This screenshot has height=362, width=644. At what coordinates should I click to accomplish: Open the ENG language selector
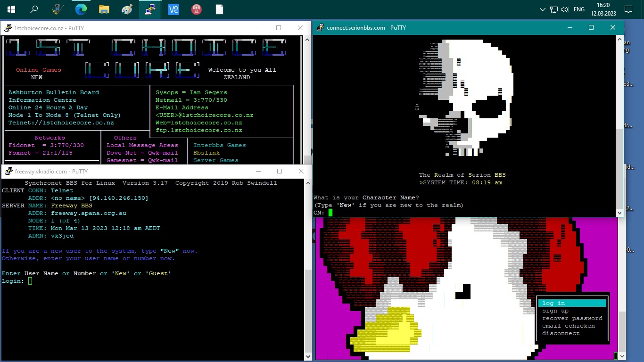pyautogui.click(x=579, y=9)
